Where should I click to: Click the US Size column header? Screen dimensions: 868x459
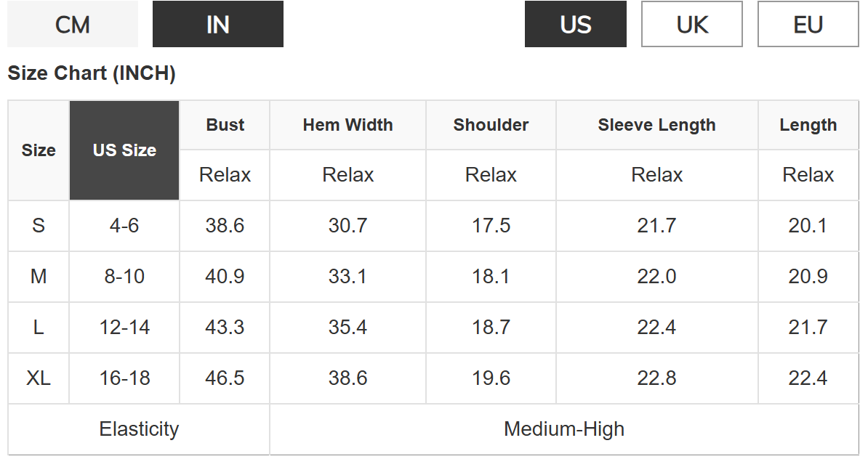point(124,150)
